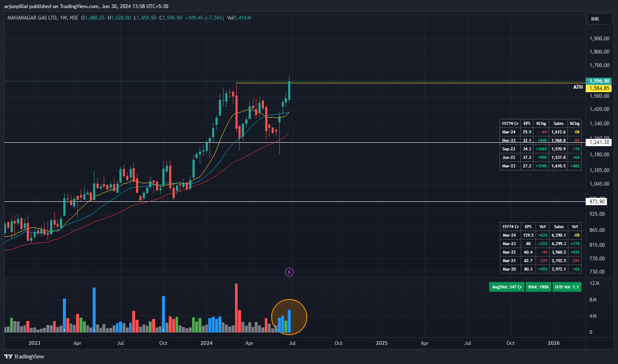This screenshot has height=364, width=618.
Task: Click the U/D Vol: 1.1 badge
Action: click(x=567, y=287)
